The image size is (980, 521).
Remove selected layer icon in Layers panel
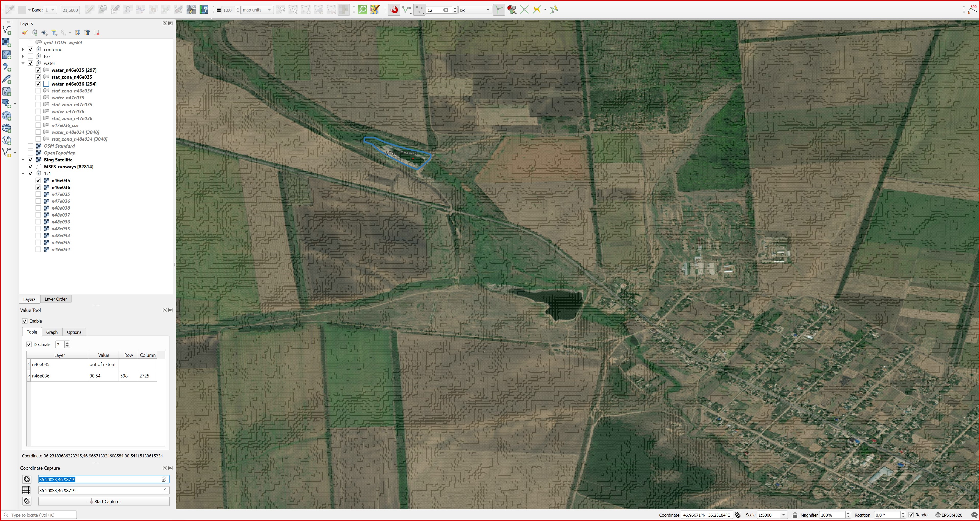(x=97, y=33)
